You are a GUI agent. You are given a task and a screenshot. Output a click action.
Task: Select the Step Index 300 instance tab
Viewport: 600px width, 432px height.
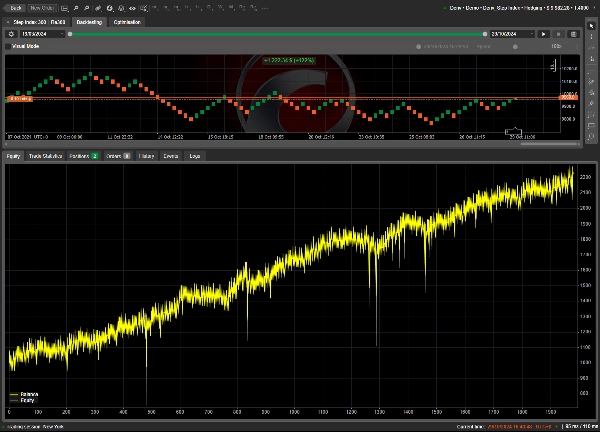click(x=39, y=22)
